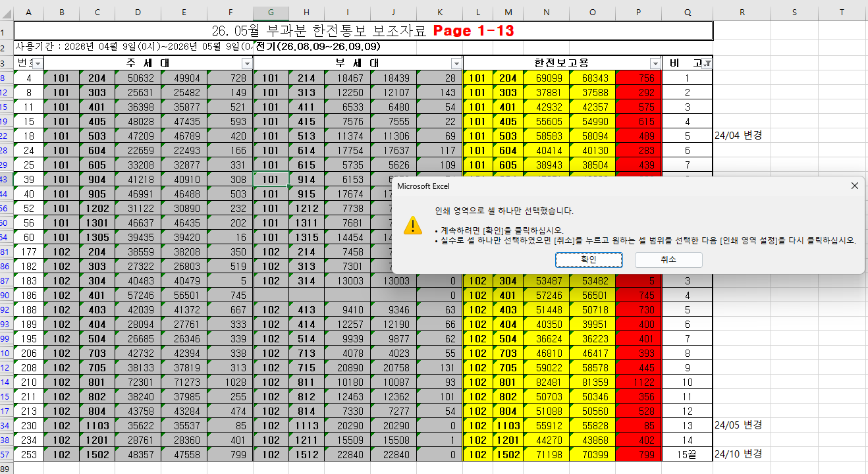Select column header K
The height and width of the screenshot is (474, 868).
click(439, 13)
